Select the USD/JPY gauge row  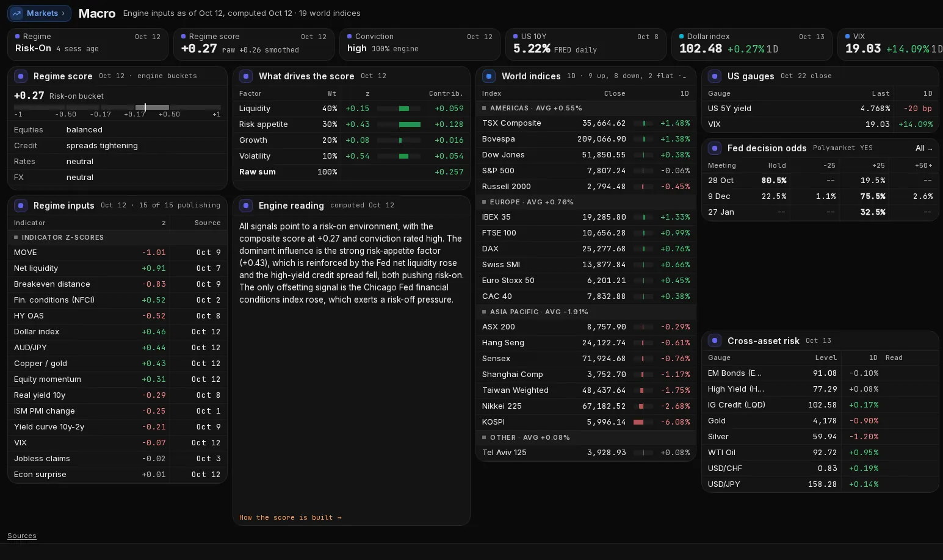(820, 484)
